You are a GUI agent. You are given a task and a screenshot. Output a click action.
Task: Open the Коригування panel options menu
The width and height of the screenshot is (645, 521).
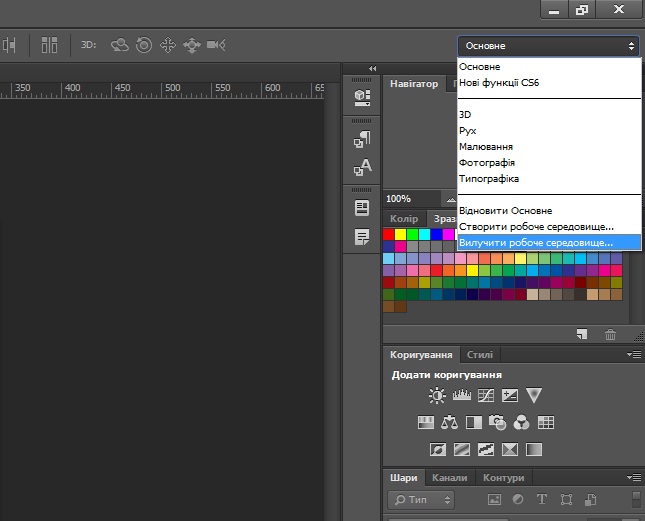click(x=634, y=354)
